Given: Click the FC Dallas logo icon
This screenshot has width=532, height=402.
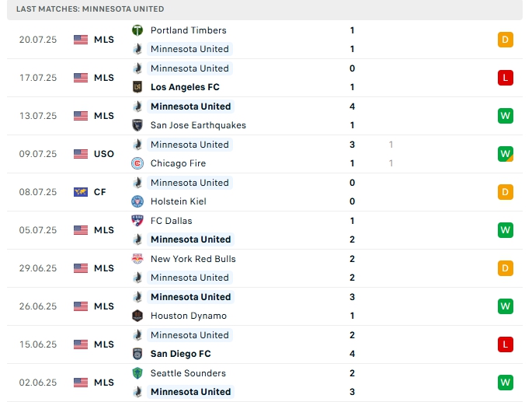Looking at the screenshot, I should pyautogui.click(x=137, y=221).
